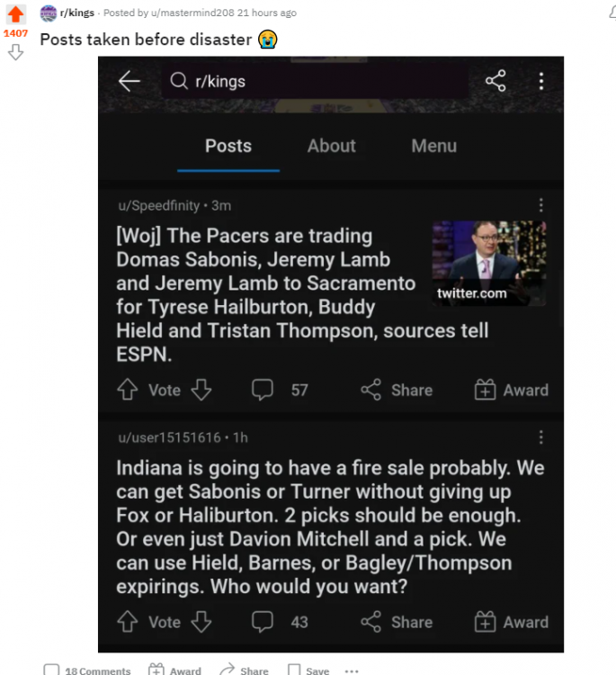Viewport: 616px width, 675px height.
Task: Open the three-dot menu in the dark header
Action: [541, 81]
